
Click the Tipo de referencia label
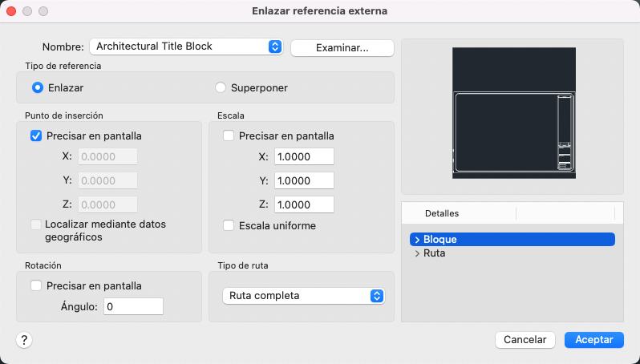point(63,66)
